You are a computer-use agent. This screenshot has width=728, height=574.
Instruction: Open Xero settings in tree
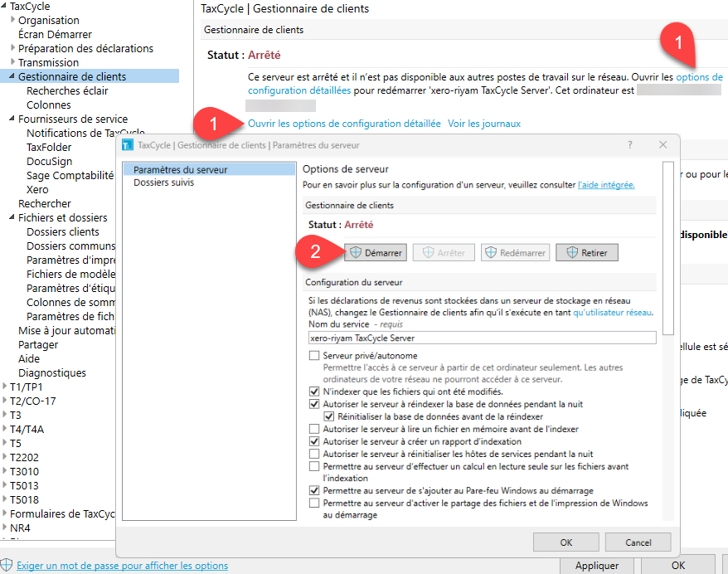click(37, 189)
